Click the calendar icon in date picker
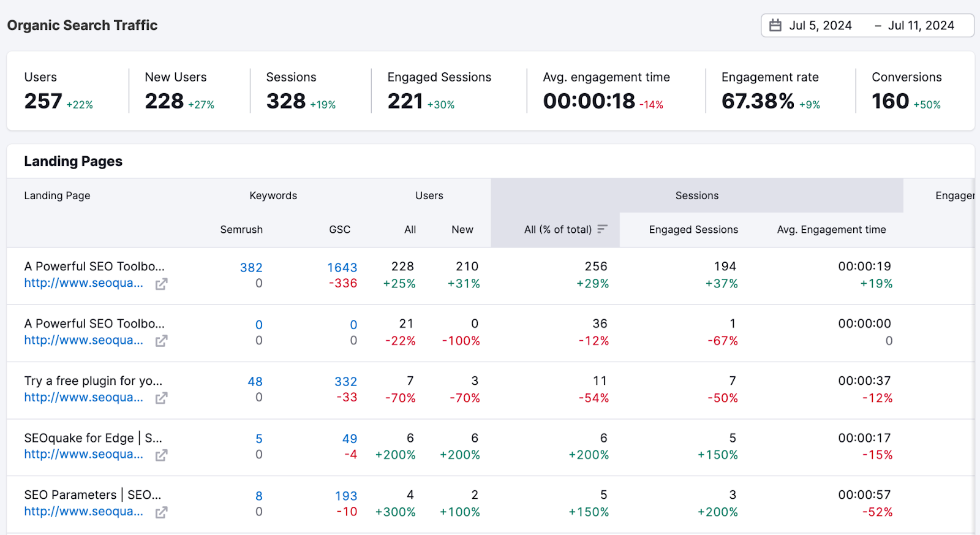The width and height of the screenshot is (980, 535). (x=775, y=26)
